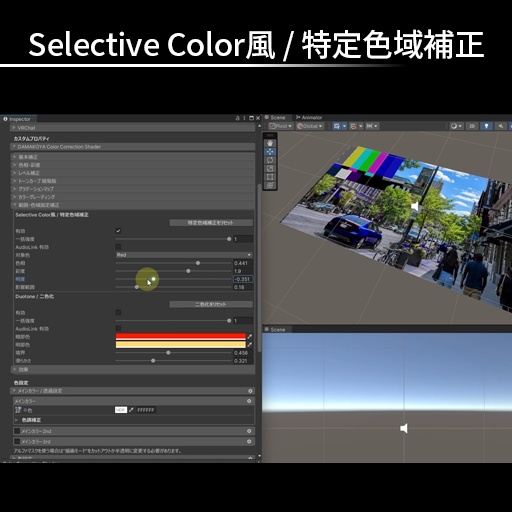This screenshot has height=512, width=512.
Task: Click the 色相 slider handle
Action: point(198,263)
